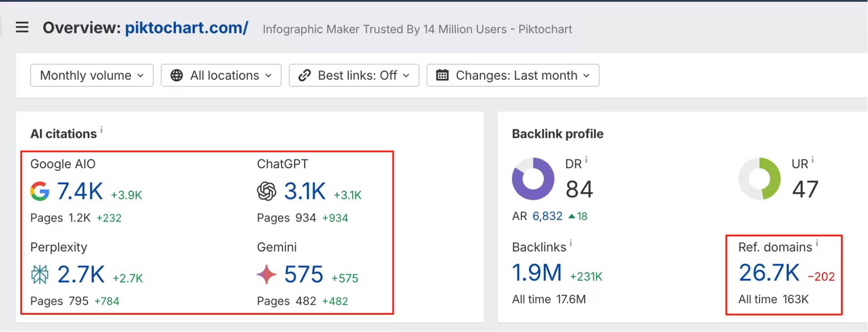
Task: Click the UR info icon
Action: tap(812, 160)
